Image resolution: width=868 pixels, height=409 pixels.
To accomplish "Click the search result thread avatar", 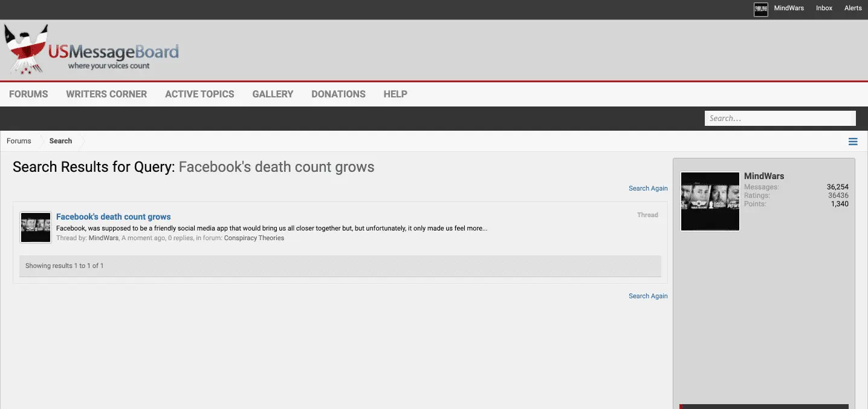I will [x=36, y=227].
